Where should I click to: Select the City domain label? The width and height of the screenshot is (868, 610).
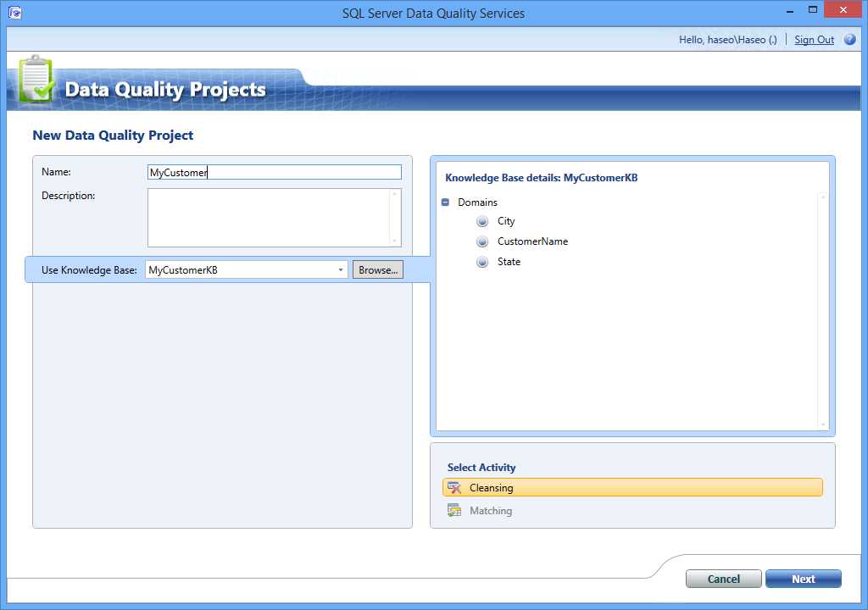pos(506,221)
